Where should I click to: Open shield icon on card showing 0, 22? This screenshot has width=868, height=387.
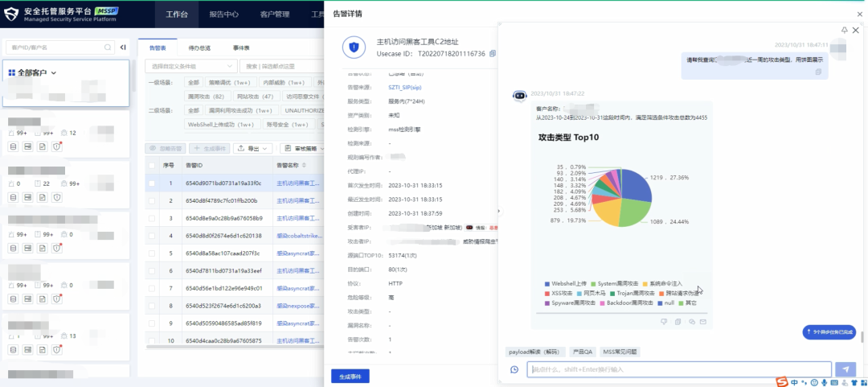tap(56, 197)
